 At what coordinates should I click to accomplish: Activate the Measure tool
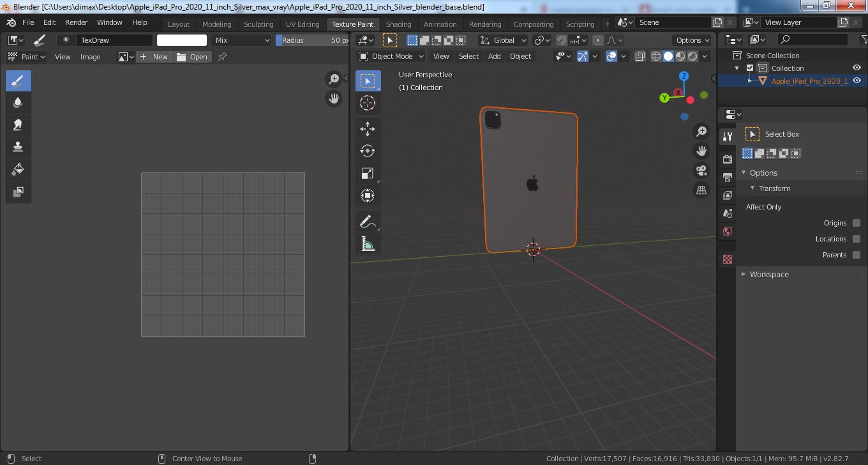click(x=368, y=244)
